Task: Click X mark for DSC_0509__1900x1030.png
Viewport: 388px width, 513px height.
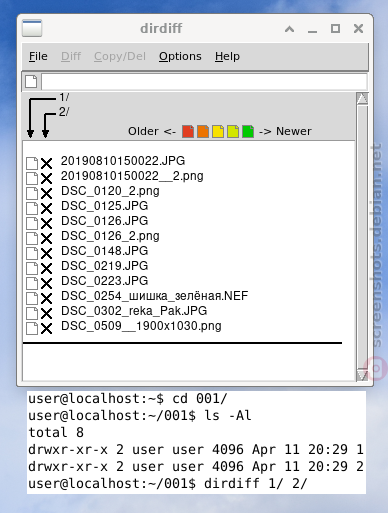Action: click(47, 329)
